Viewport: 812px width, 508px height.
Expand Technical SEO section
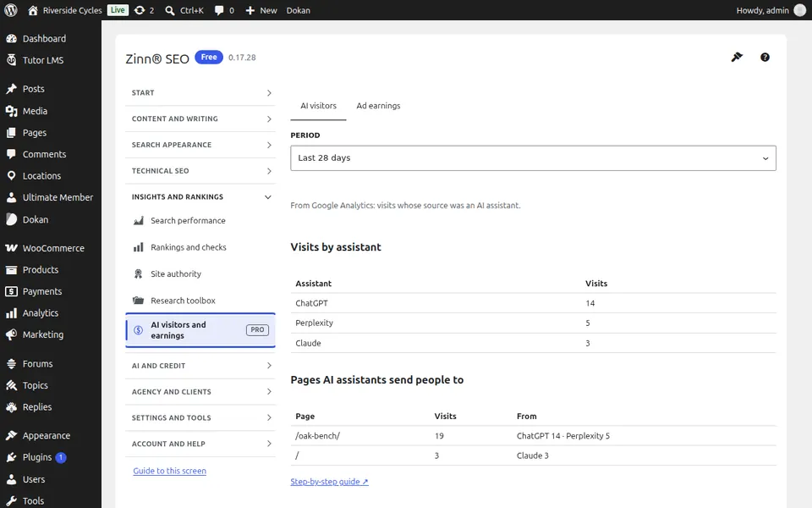point(200,171)
